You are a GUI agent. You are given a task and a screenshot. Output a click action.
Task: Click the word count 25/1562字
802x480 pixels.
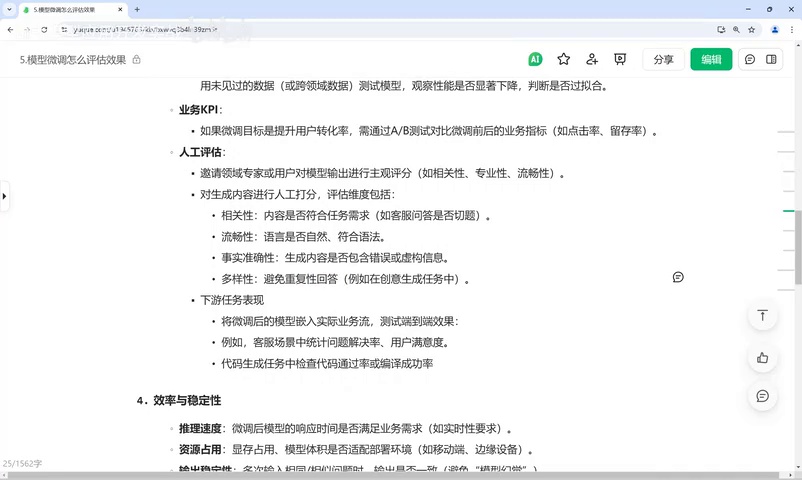(22, 464)
